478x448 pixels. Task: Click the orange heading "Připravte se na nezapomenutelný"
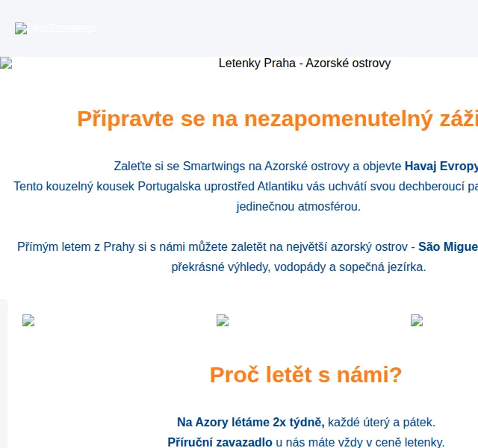pos(255,119)
